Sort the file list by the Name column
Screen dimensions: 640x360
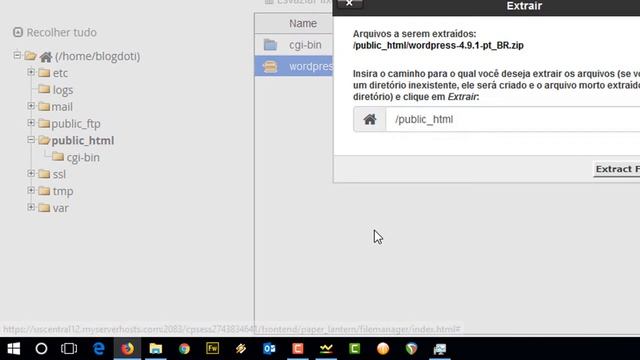coord(303,23)
